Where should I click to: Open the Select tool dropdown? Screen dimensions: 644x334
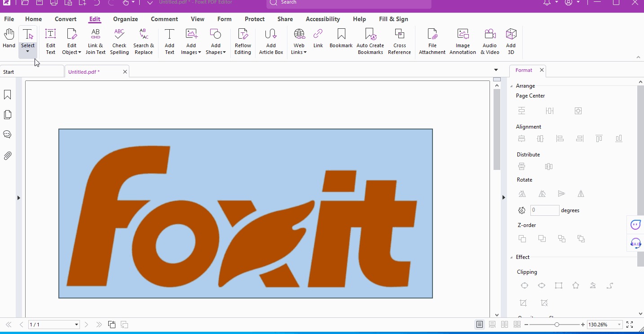pos(28,52)
